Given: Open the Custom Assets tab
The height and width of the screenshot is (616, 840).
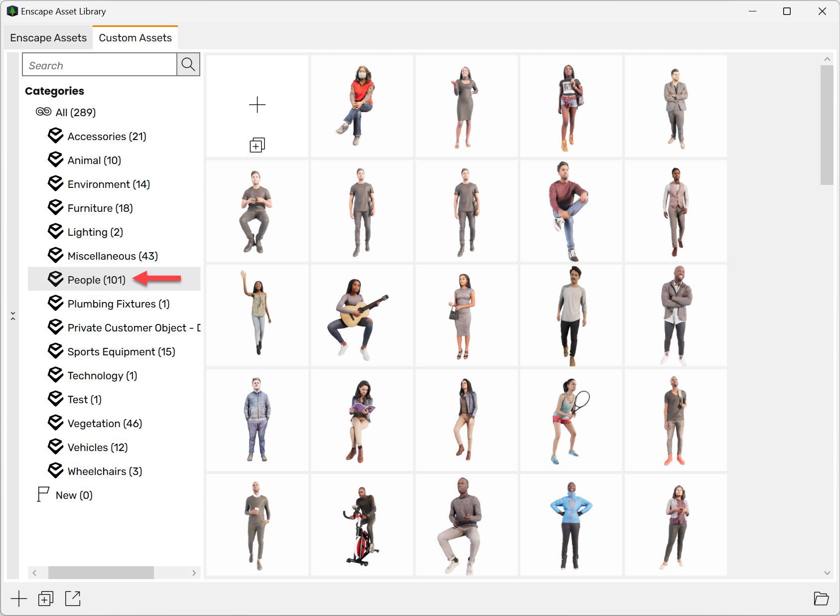Looking at the screenshot, I should pos(135,37).
